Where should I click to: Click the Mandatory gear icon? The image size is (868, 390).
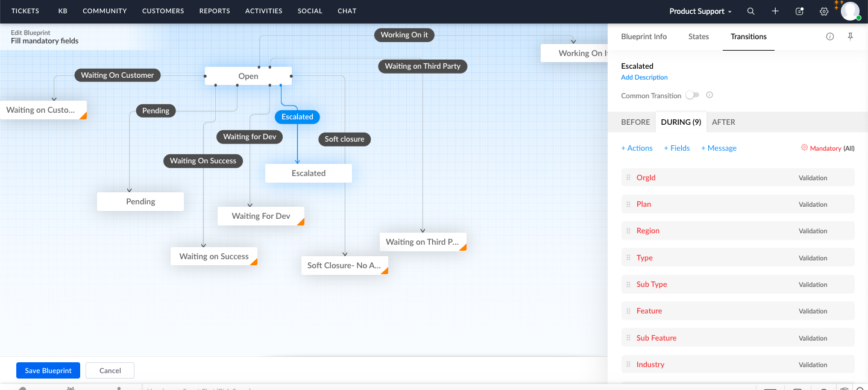tap(804, 148)
